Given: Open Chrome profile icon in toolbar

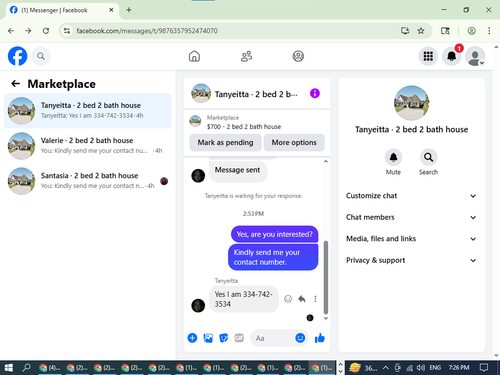Looking at the screenshot, I should pyautogui.click(x=471, y=31).
